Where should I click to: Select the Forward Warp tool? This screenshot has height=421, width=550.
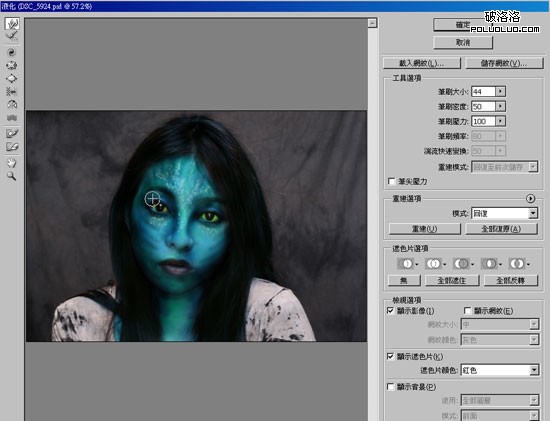point(12,24)
